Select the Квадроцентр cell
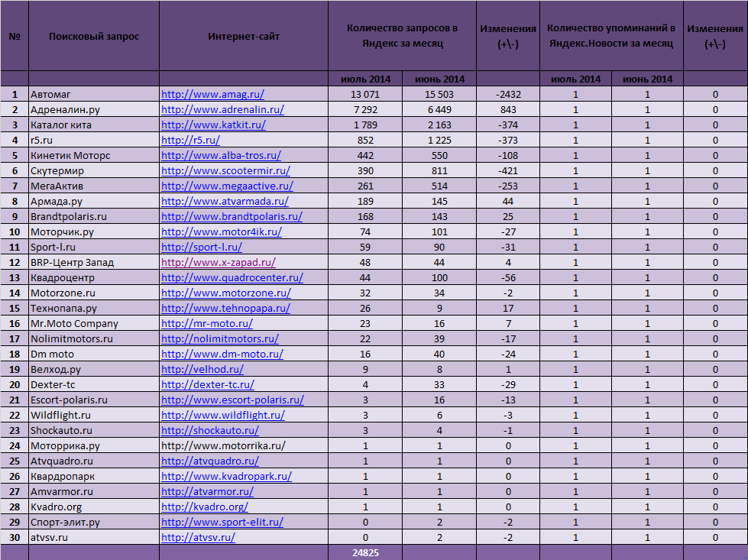This screenshot has height=560, width=748. pos(94,277)
